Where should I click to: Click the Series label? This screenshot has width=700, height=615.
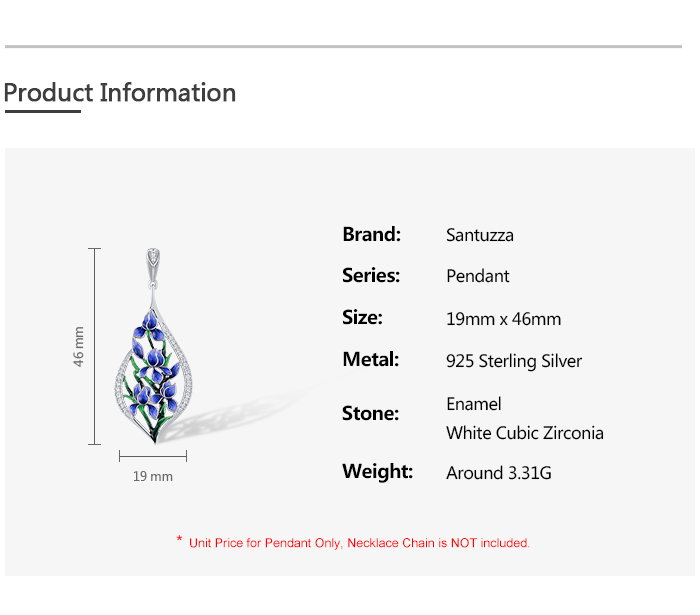370,276
